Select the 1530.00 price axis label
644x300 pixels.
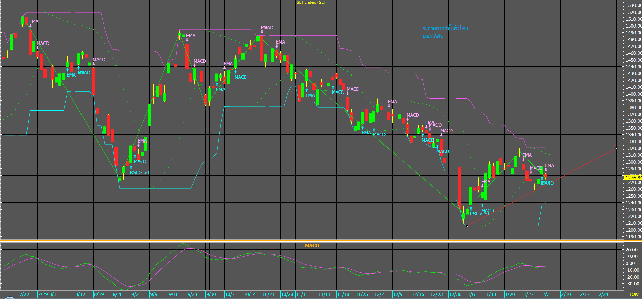(634, 5)
